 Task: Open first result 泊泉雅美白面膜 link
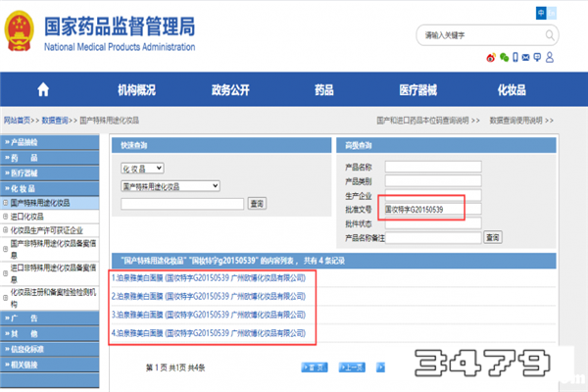(x=211, y=277)
